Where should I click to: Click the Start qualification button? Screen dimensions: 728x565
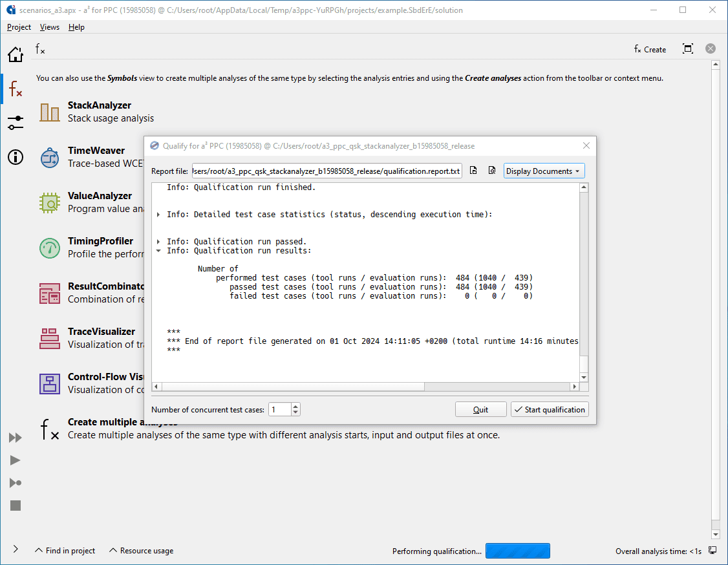click(550, 409)
